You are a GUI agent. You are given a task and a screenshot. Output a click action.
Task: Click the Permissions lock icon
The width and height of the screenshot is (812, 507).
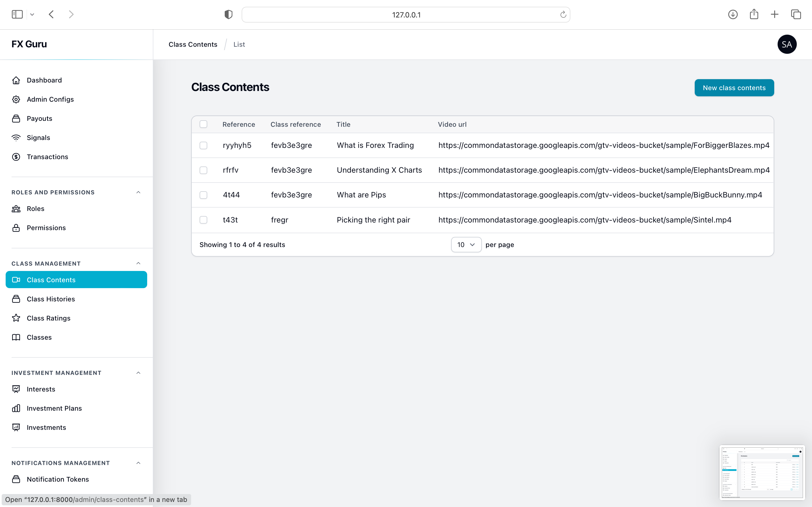(x=16, y=228)
